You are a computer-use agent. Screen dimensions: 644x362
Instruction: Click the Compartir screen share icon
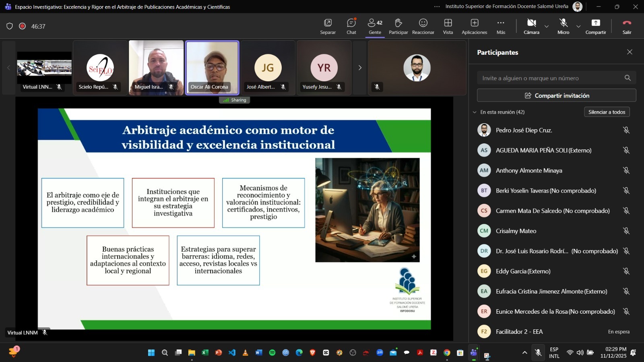point(595,26)
